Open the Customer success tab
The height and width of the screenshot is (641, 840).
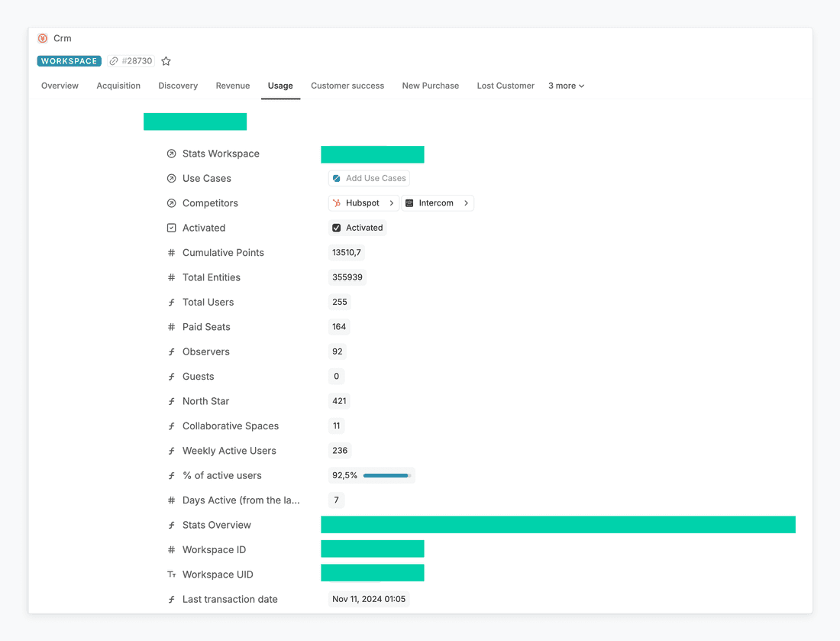pyautogui.click(x=347, y=86)
